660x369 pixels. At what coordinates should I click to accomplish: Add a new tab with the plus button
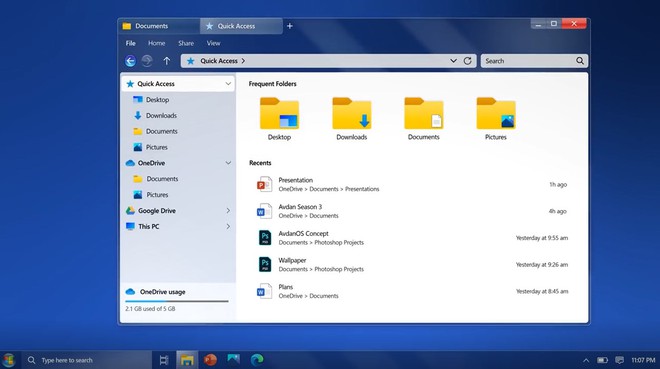pyautogui.click(x=290, y=26)
